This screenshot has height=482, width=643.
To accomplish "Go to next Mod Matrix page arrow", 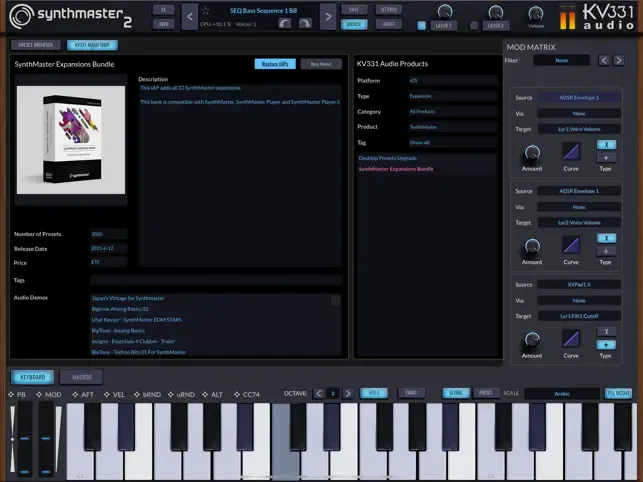I will coord(618,61).
